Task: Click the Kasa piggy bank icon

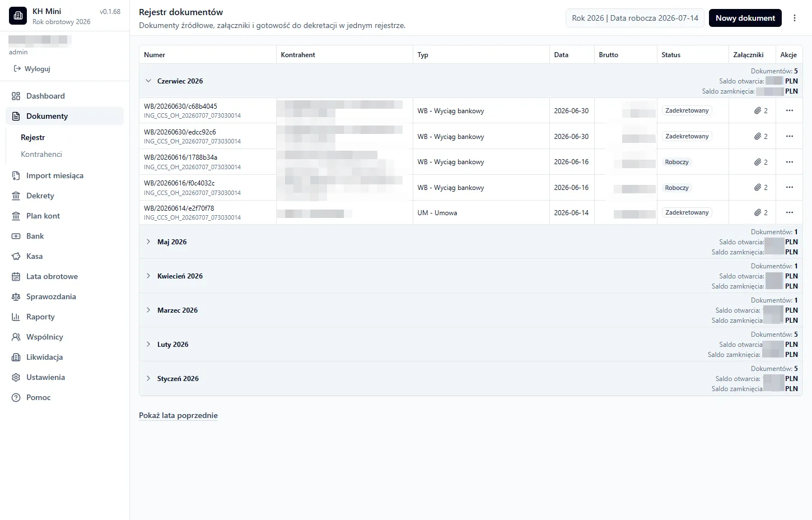Action: (x=16, y=256)
